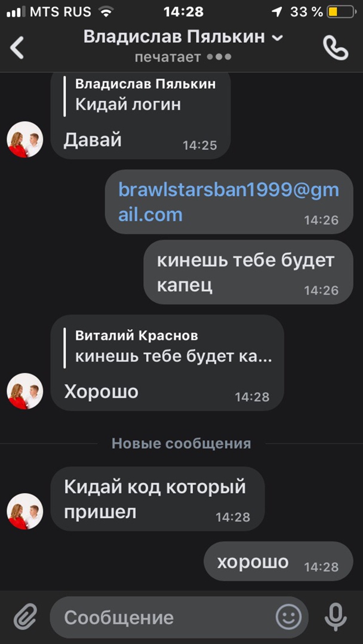Expand chat options chevron beside Владислав Пялькин
The height and width of the screenshot is (644, 363).
click(x=278, y=38)
